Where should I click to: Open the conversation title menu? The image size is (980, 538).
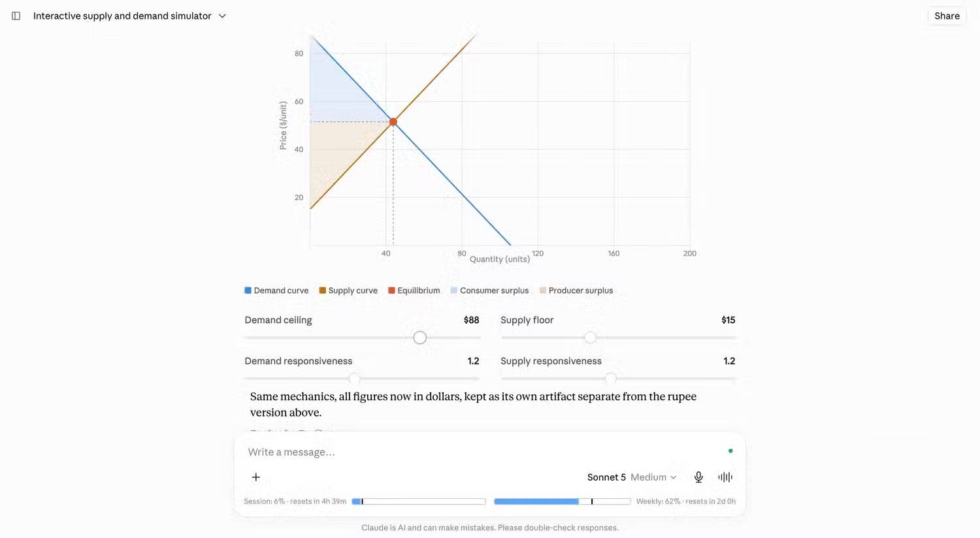coord(129,16)
